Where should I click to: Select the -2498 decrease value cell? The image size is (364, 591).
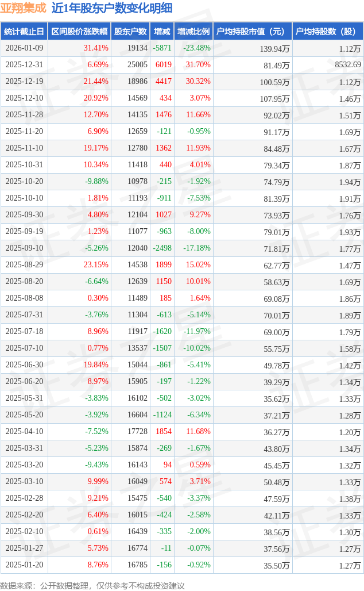[x=162, y=248]
